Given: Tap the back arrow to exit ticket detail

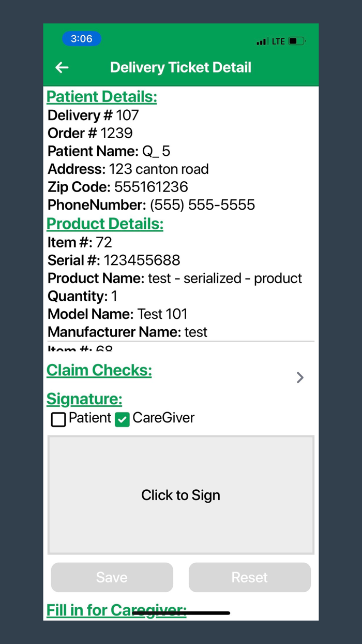Looking at the screenshot, I should [62, 67].
